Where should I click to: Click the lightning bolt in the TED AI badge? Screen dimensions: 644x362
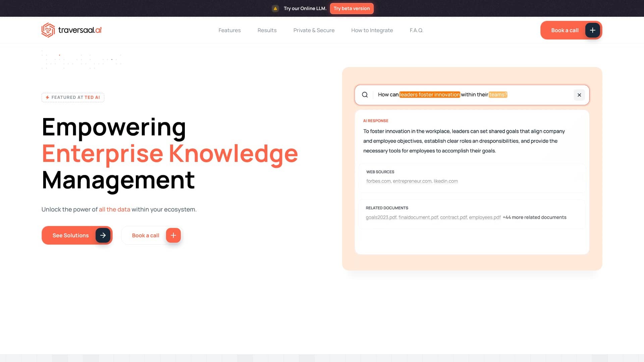tap(47, 97)
